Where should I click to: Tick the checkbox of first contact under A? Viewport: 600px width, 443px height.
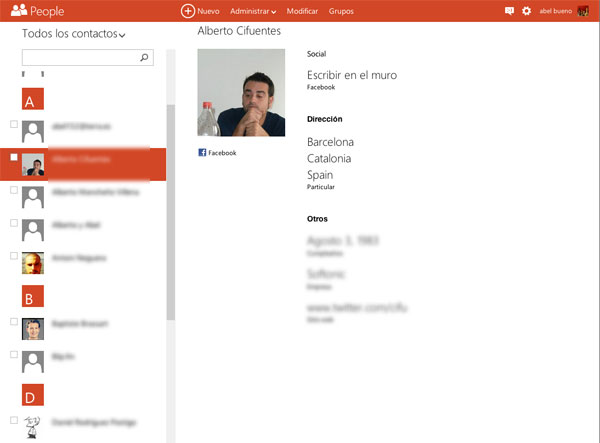click(x=13, y=125)
